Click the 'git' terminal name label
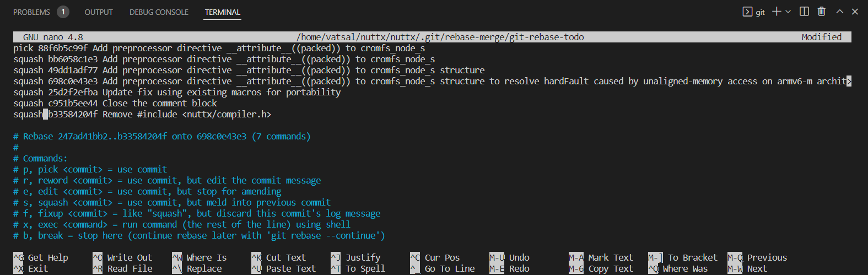 click(761, 12)
